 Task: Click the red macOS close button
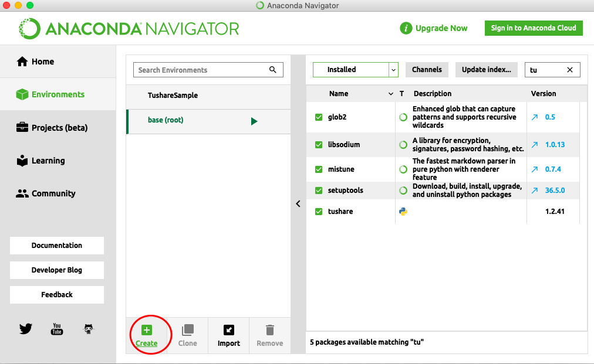click(6, 5)
